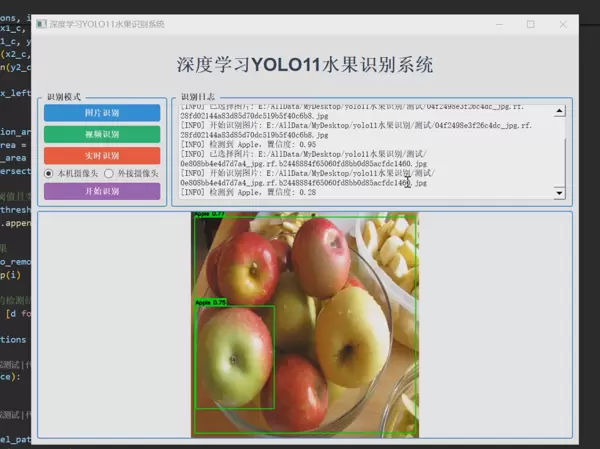
Task: Click the log scrollbar up arrow
Action: (560, 110)
